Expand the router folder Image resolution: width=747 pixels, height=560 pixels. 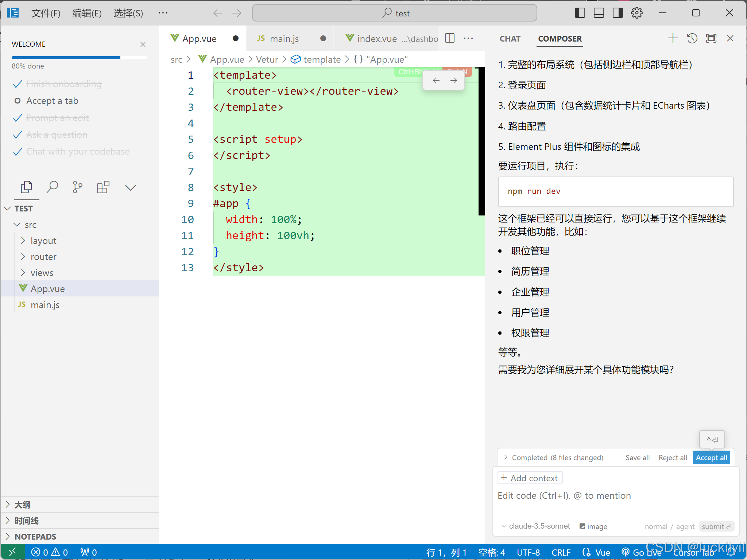click(43, 257)
